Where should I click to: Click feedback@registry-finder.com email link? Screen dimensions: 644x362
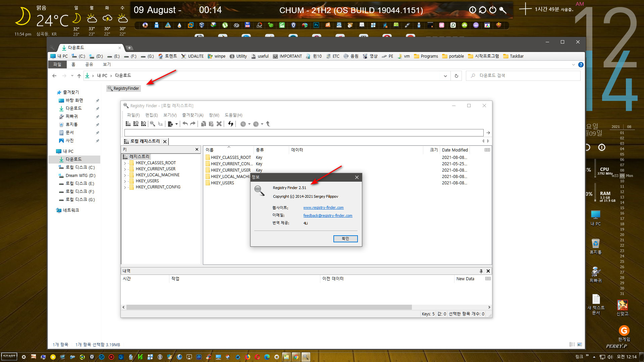click(x=328, y=216)
